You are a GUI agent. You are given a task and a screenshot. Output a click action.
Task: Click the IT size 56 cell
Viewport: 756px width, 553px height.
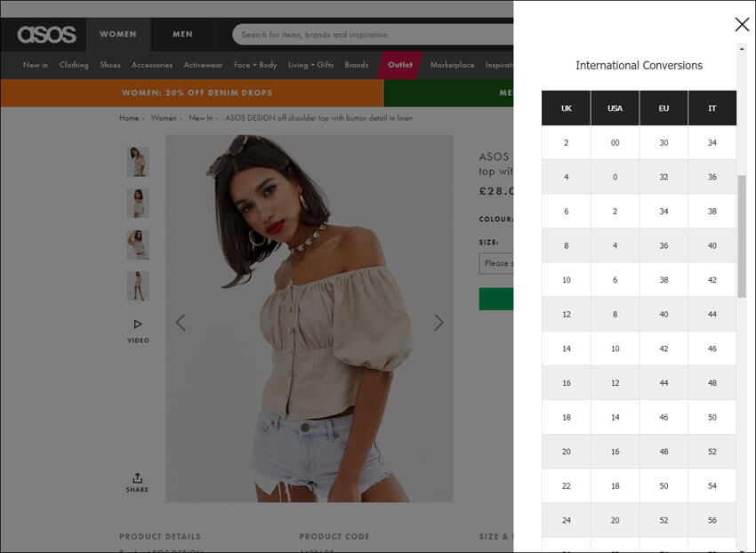pyautogui.click(x=712, y=520)
